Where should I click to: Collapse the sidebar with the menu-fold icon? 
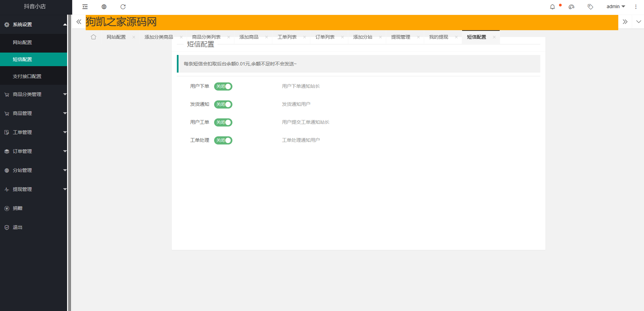point(85,7)
